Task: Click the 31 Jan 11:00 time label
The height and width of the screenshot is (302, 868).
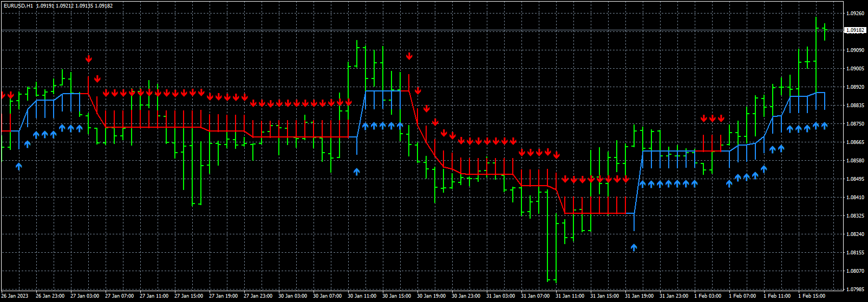Action: tap(570, 296)
